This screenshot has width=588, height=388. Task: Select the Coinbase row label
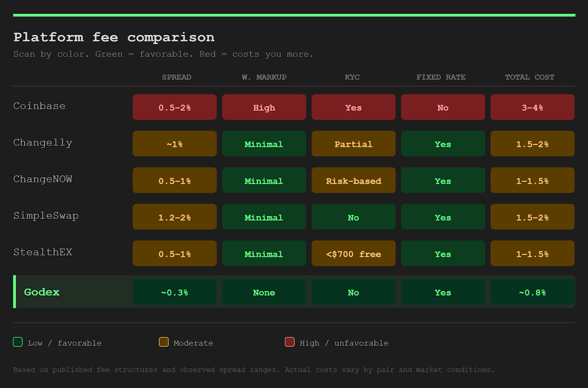39,106
